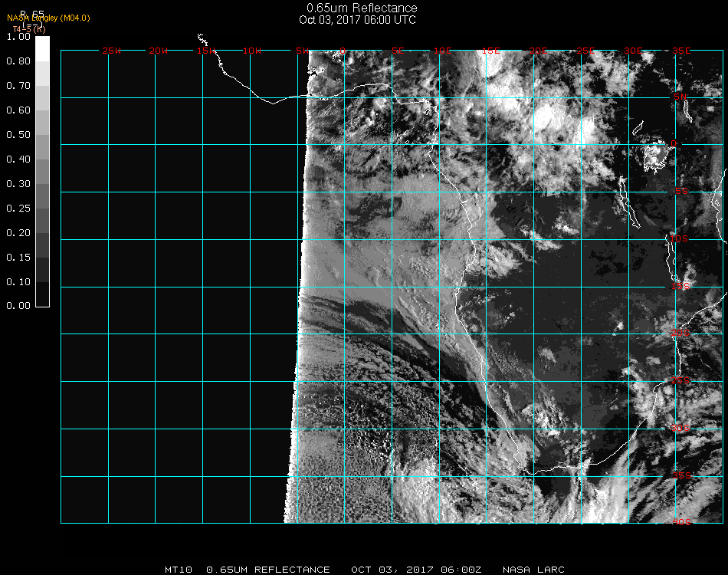
Task: Click the footer 'OCT 03, 2017 06:00Z' text
Action: tap(416, 570)
